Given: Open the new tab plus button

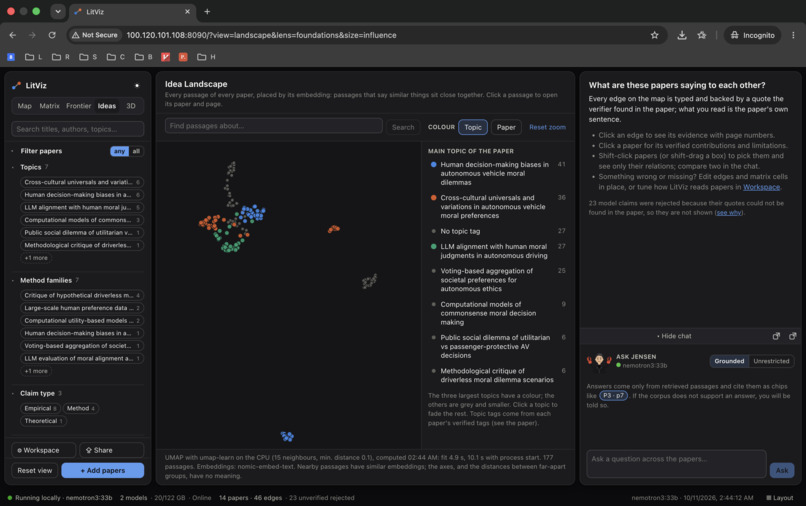Looking at the screenshot, I should click(x=207, y=11).
